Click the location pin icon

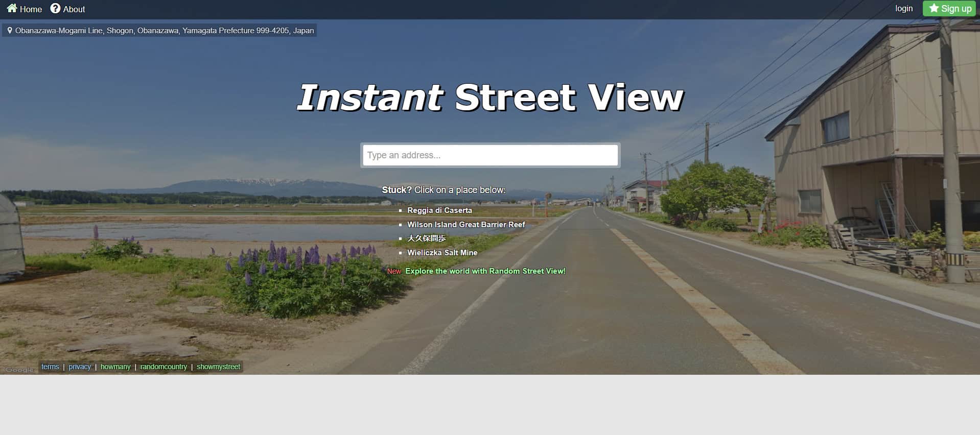point(10,31)
